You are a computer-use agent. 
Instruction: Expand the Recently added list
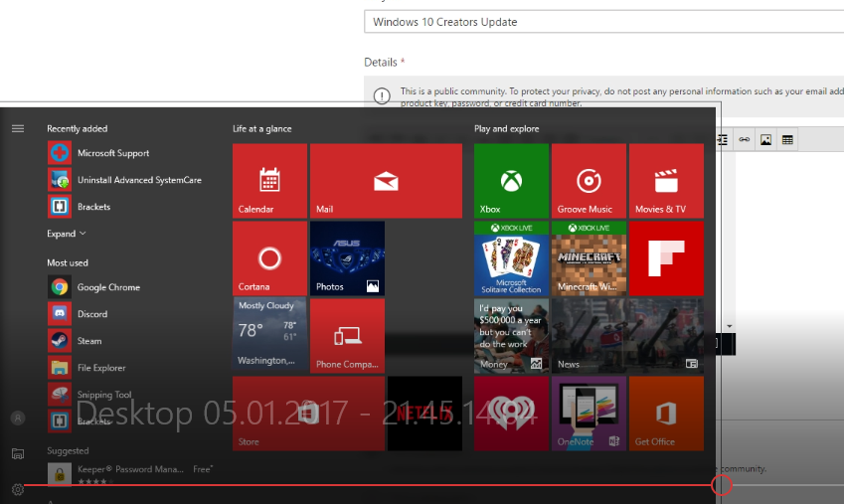coord(67,234)
